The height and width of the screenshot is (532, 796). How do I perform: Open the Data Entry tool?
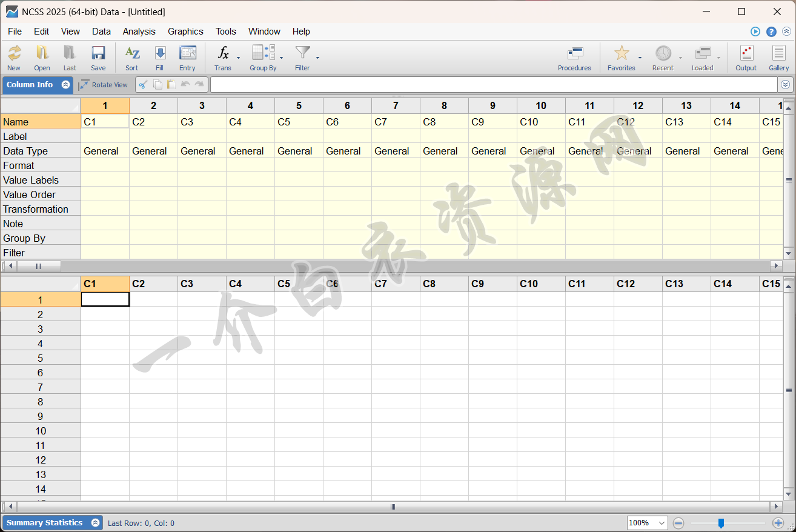[187, 58]
